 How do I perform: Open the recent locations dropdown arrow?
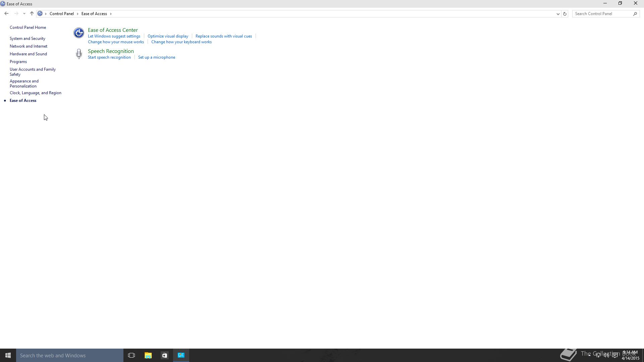click(24, 14)
